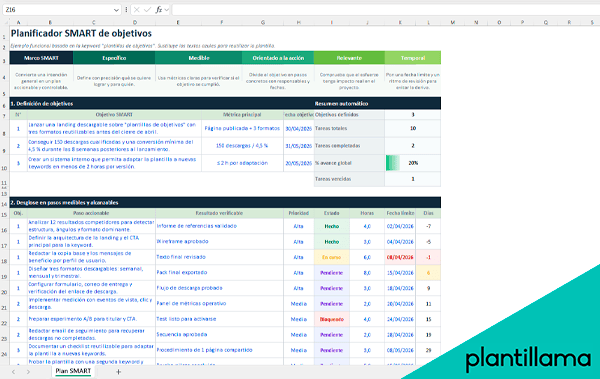The height and width of the screenshot is (379, 600).
Task: Click the Prioridad column heading
Action: coord(298,213)
